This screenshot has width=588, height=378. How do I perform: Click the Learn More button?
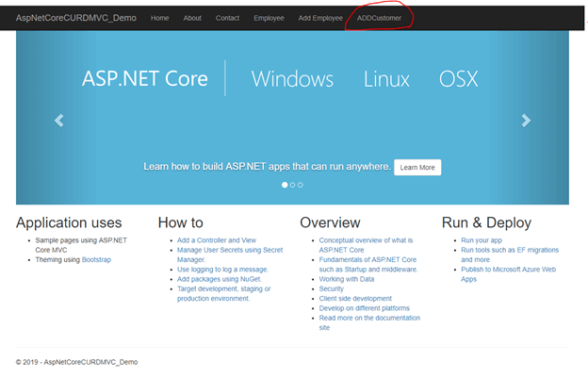pos(417,167)
